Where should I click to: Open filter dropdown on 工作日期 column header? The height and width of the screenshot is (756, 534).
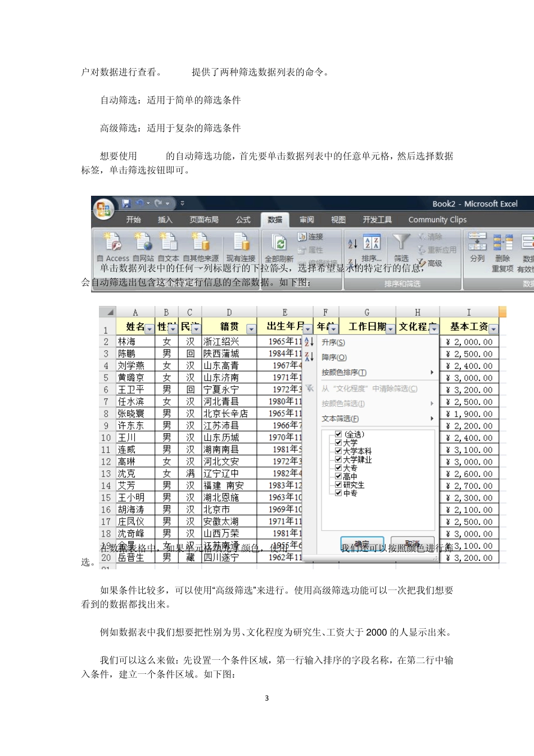pos(391,329)
